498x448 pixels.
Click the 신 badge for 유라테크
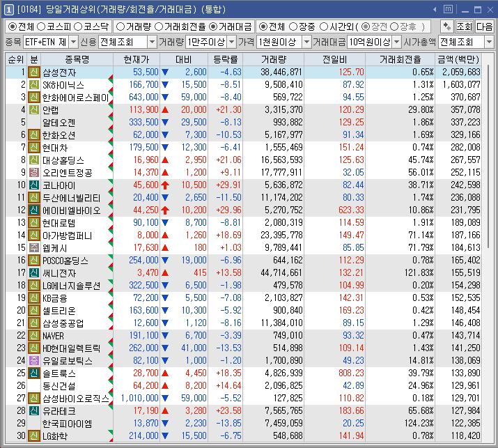coord(33,411)
